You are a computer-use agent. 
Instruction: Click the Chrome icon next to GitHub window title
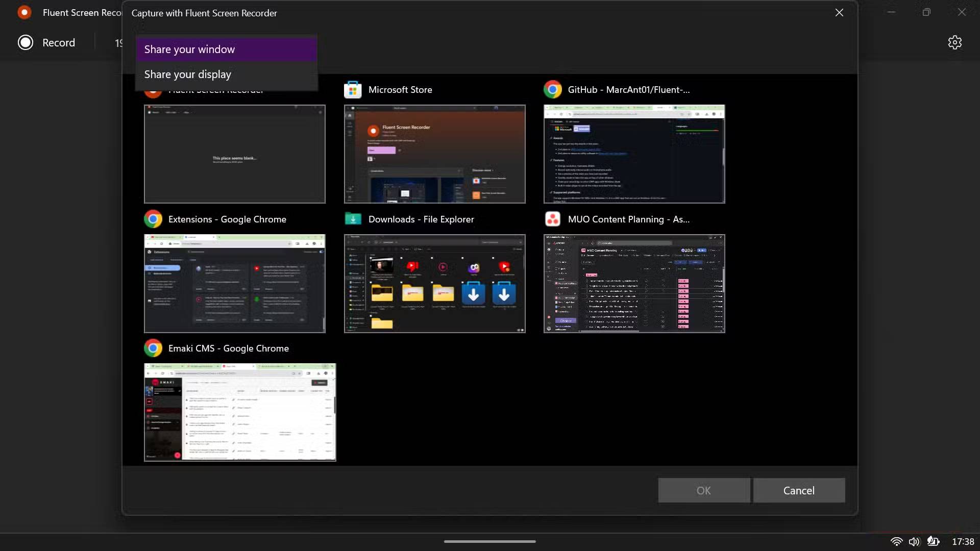[x=553, y=89]
